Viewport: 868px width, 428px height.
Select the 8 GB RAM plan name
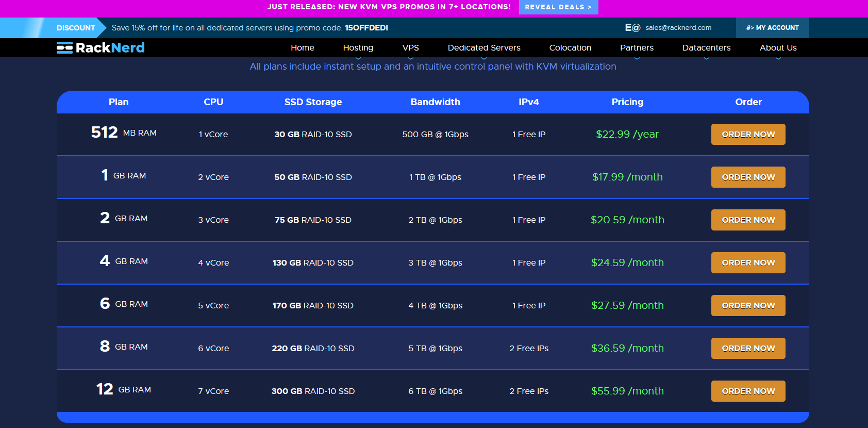point(124,347)
